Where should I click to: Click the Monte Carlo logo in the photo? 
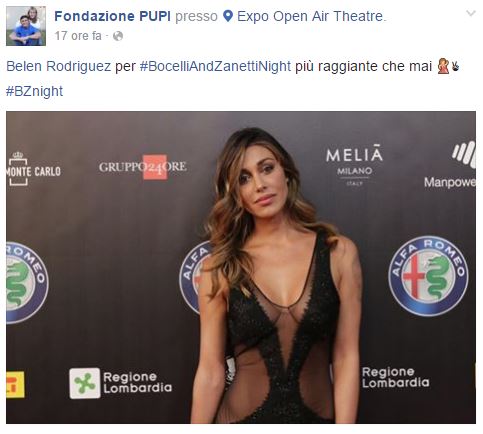pyautogui.click(x=33, y=168)
